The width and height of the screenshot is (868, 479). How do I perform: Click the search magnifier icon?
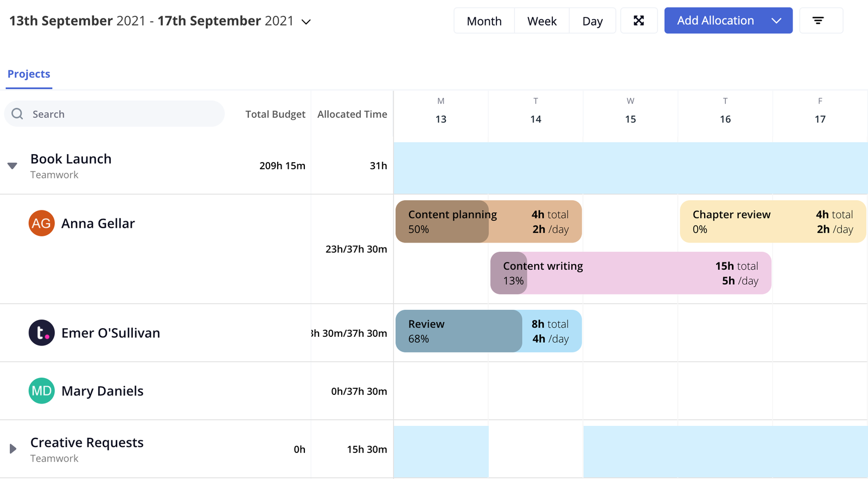point(17,113)
